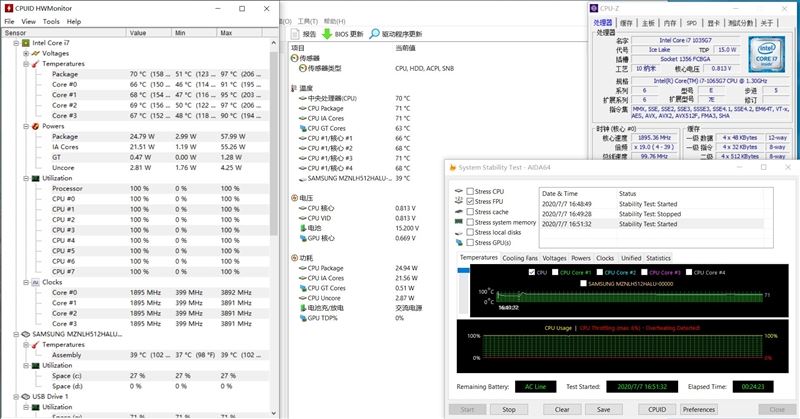
Task: Click the CPU-Z app icon in title bar
Action: (594, 8)
